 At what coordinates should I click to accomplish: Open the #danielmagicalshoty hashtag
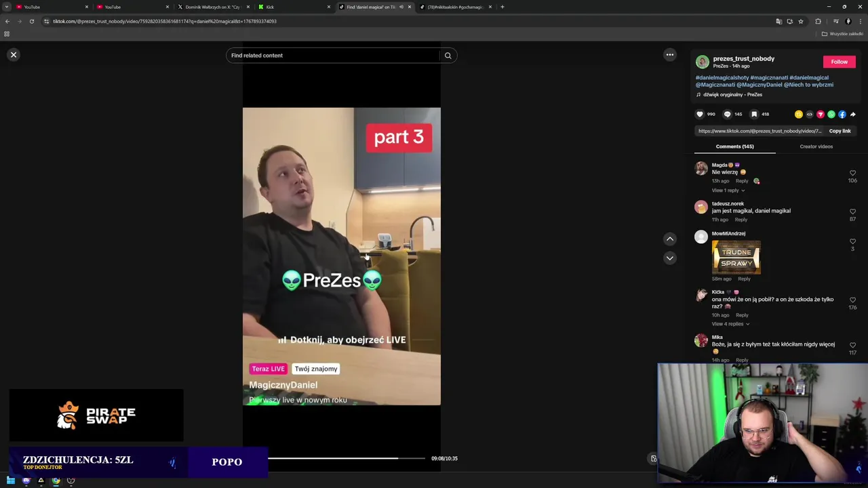pos(722,78)
